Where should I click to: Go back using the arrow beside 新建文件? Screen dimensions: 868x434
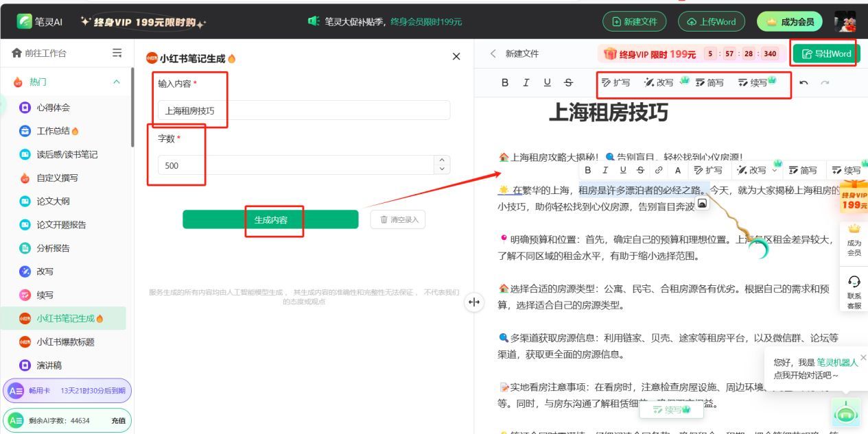pos(493,53)
